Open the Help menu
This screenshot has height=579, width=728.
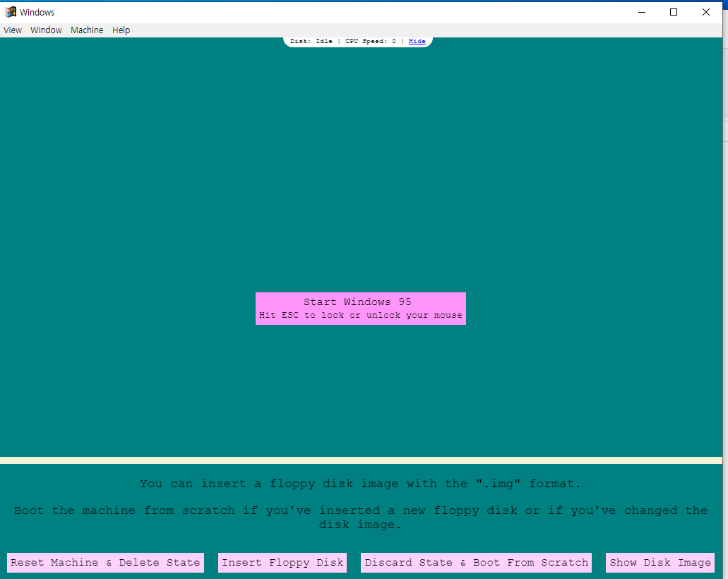pos(121,30)
